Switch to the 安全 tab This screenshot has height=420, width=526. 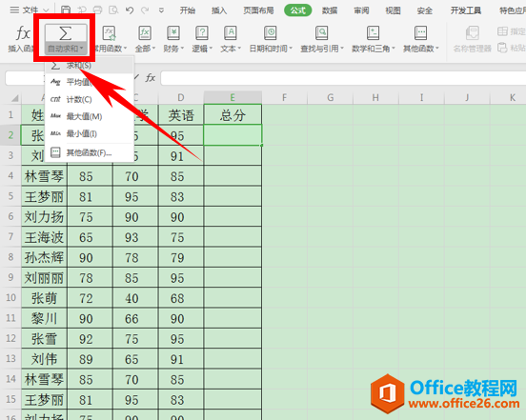click(x=424, y=10)
